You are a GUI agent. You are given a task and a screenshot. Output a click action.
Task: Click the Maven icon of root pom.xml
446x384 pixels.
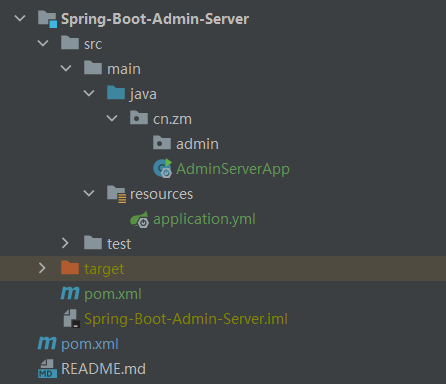(47, 343)
